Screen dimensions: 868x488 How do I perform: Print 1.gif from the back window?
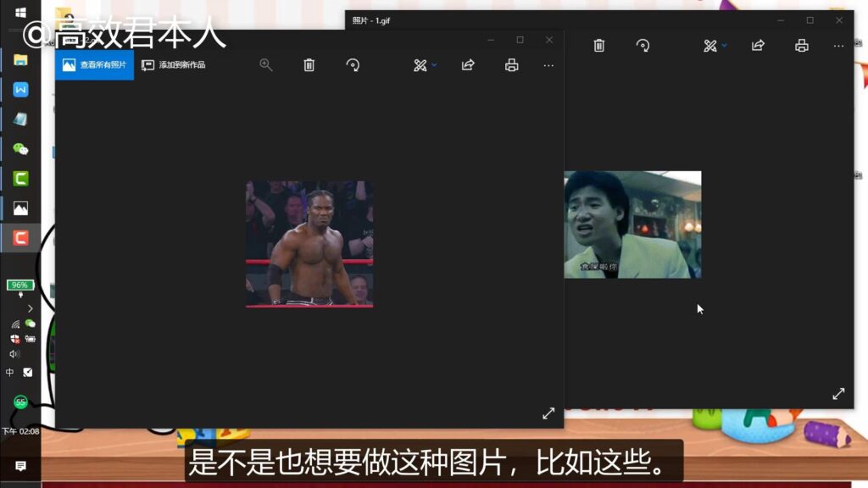point(802,46)
